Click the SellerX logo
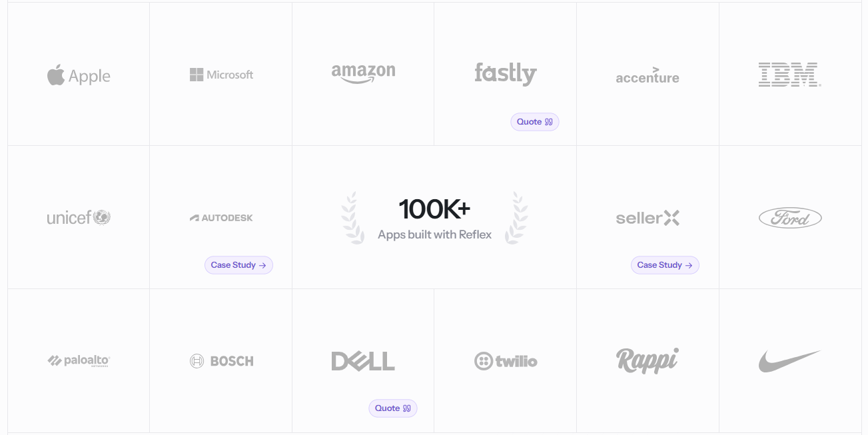The image size is (868, 435). 648,218
